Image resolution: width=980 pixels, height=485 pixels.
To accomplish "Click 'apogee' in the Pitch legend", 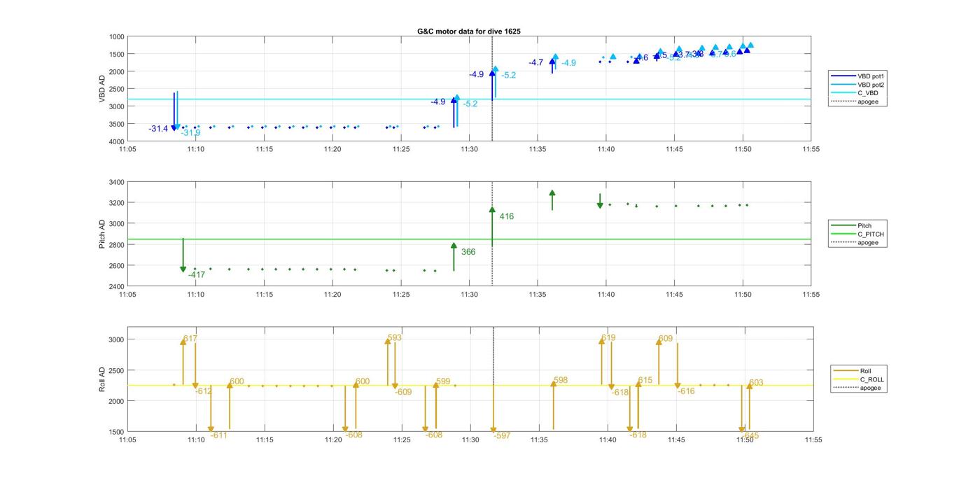I will [x=868, y=243].
